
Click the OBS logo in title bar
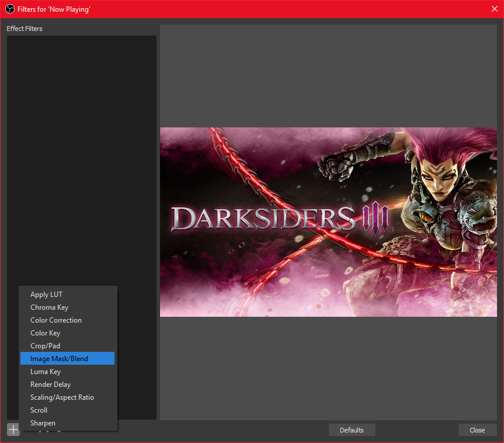tap(10, 9)
